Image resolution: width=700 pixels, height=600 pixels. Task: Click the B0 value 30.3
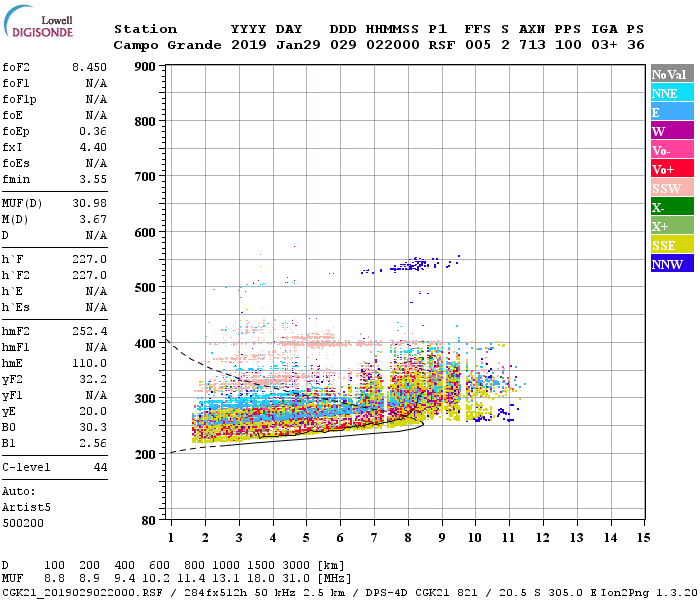pos(93,428)
